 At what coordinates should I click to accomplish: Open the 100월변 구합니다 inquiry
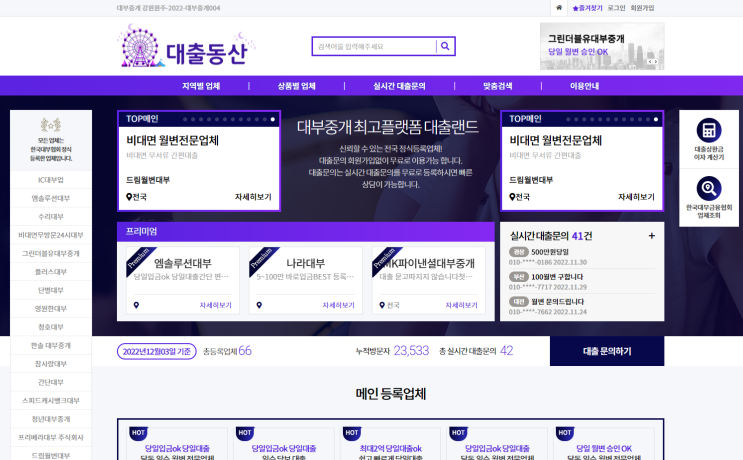[557, 277]
